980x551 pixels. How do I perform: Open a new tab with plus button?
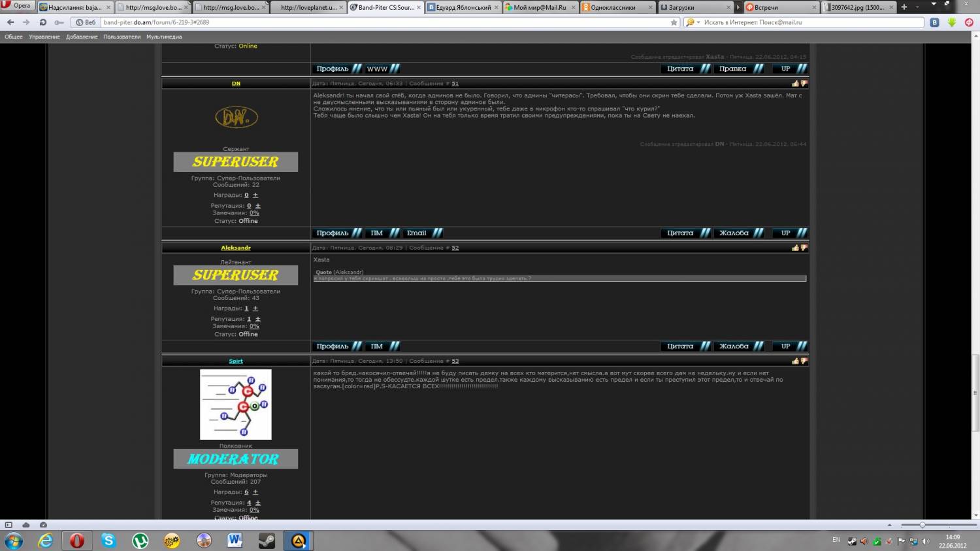click(x=904, y=7)
